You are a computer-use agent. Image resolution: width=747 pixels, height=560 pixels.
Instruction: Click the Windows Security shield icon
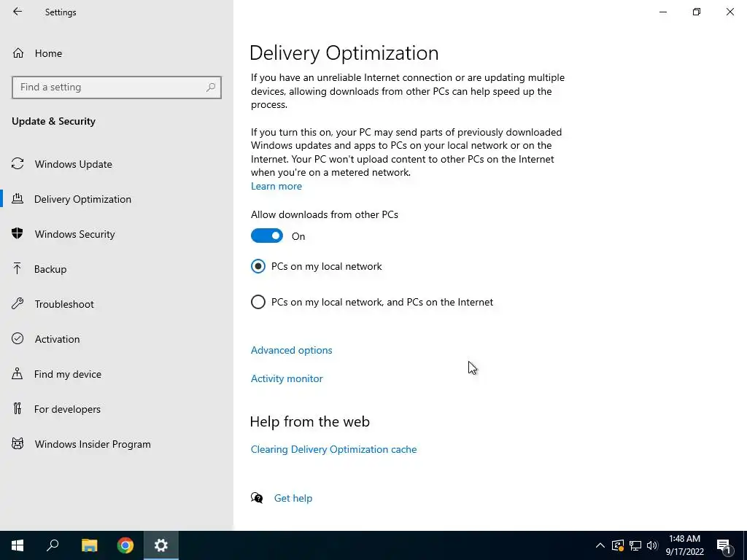point(18,233)
